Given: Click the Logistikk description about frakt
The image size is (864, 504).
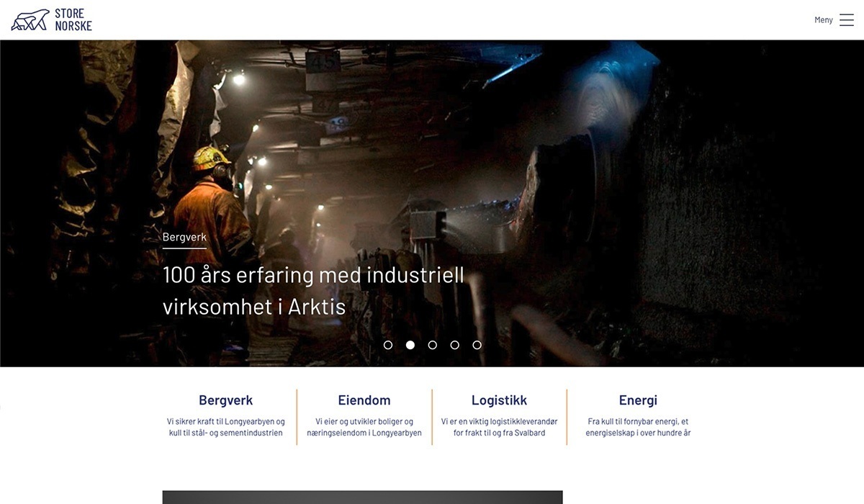Looking at the screenshot, I should coord(500,427).
